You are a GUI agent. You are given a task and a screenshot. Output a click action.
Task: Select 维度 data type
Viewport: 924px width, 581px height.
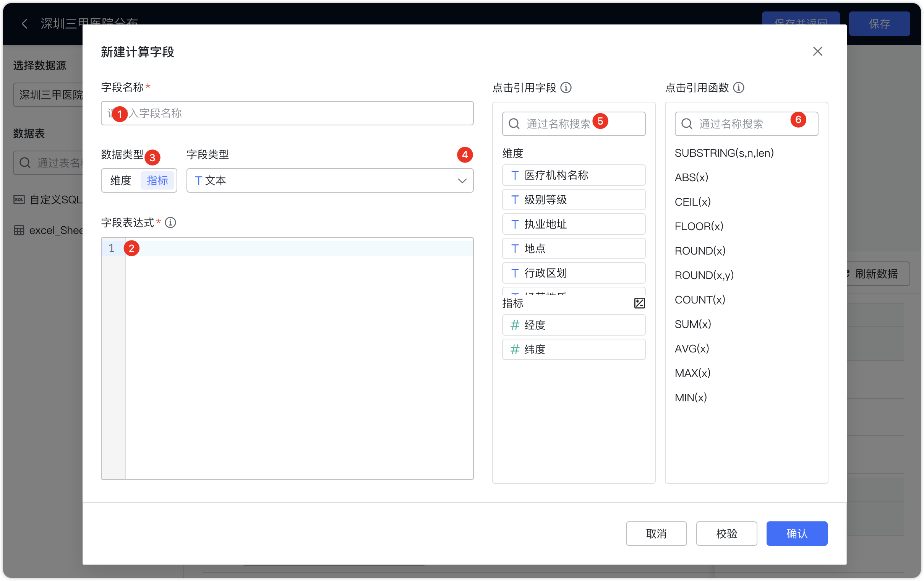[121, 180]
